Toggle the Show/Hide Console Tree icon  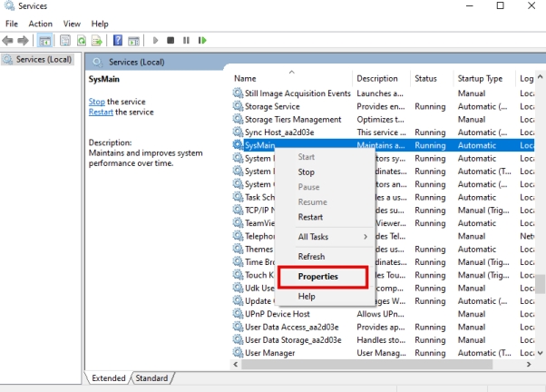[45, 41]
